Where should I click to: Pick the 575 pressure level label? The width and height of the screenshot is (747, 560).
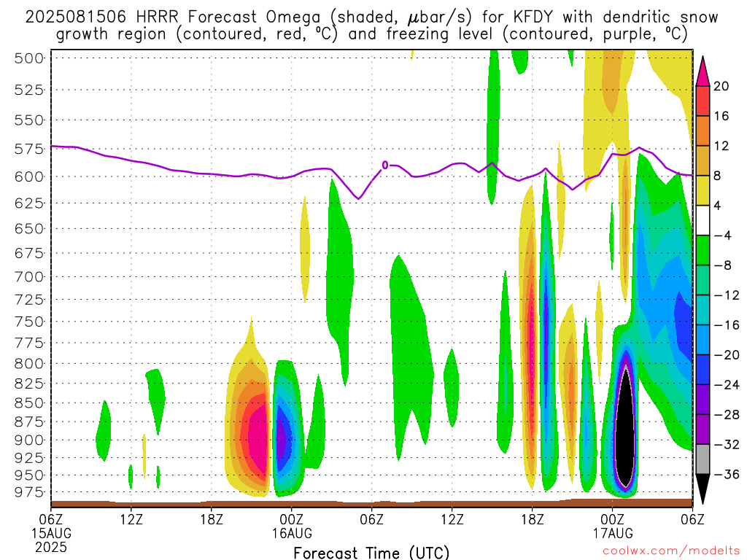[29, 149]
